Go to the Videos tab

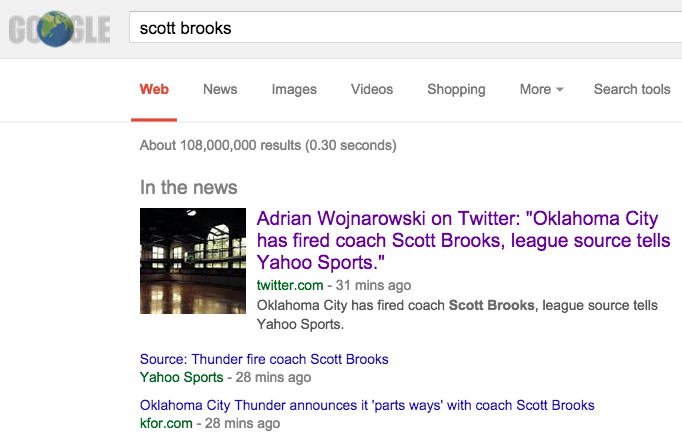[x=372, y=89]
